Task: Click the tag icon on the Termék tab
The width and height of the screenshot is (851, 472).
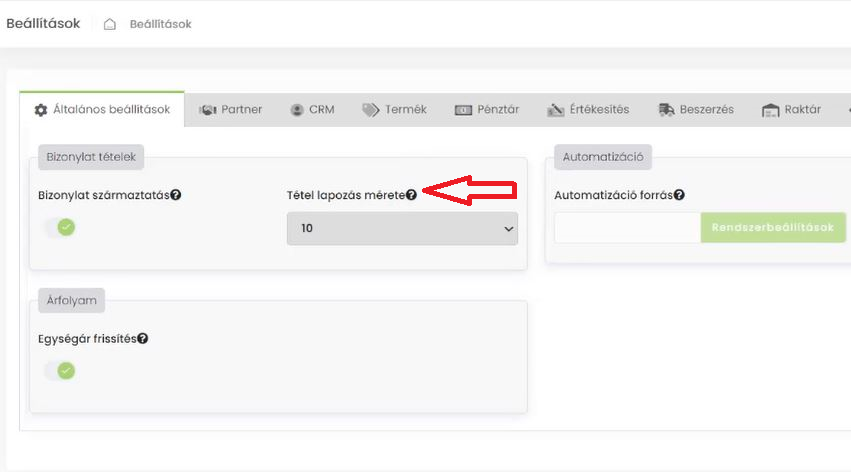Action: [x=371, y=110]
